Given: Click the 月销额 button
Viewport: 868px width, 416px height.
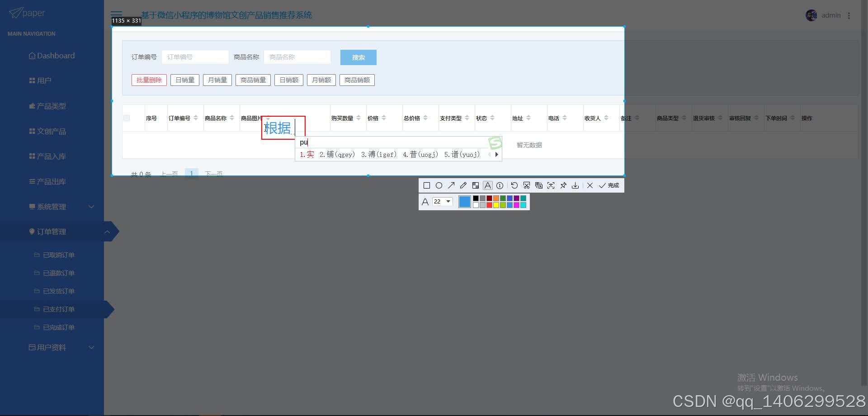Looking at the screenshot, I should point(321,80).
